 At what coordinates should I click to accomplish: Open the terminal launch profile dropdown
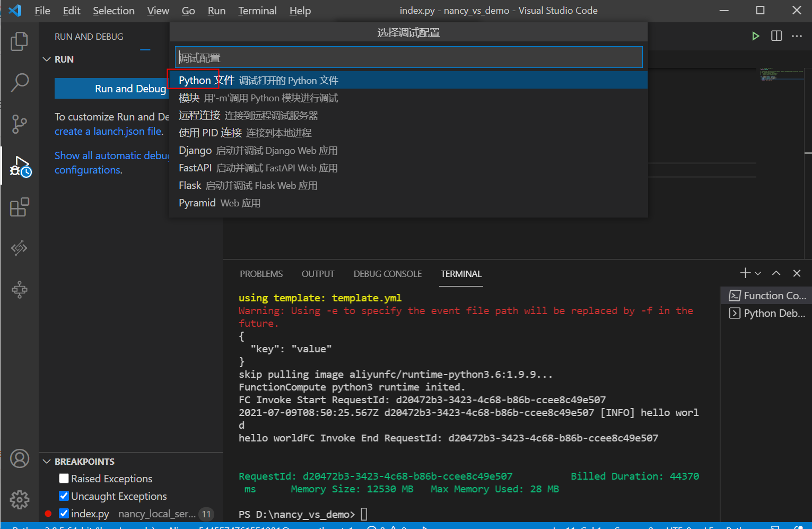tap(758, 273)
